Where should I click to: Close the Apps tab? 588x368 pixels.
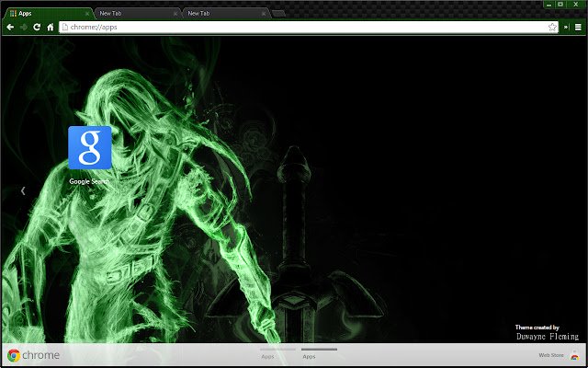[x=87, y=14]
